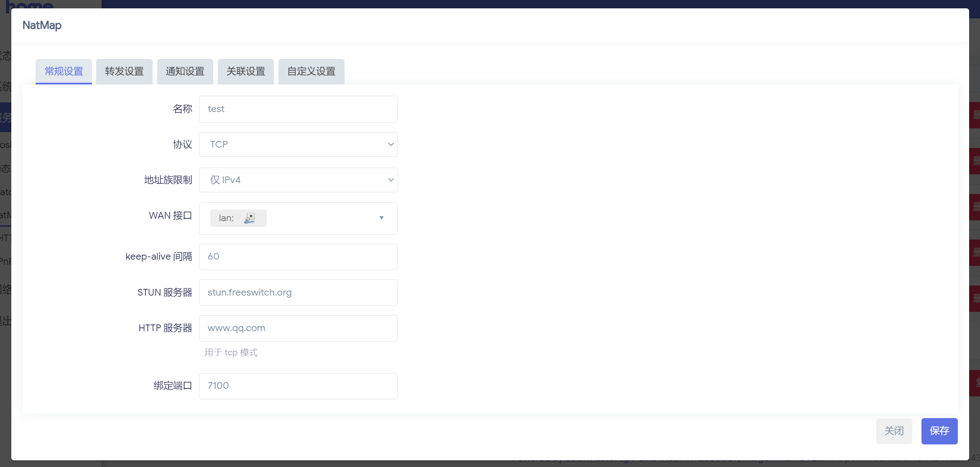The width and height of the screenshot is (980, 467).
Task: Click the WAN 接口 dropdown triangle arrow
Action: [x=381, y=218]
